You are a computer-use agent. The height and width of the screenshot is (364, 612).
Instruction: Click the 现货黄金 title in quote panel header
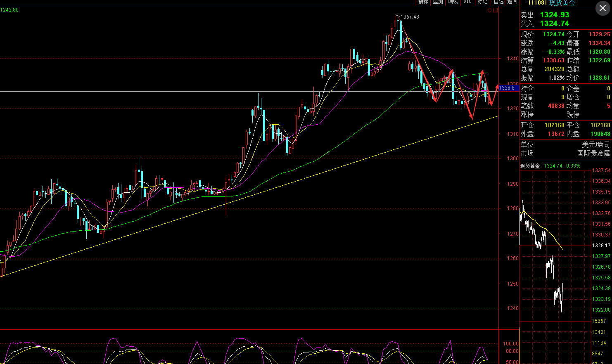(x=562, y=3)
